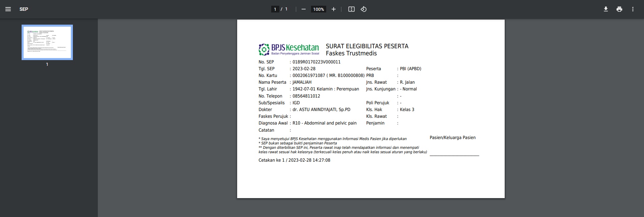The height and width of the screenshot is (217, 644).
Task: Click the PBI (APBD) participant type
Action: [411, 69]
